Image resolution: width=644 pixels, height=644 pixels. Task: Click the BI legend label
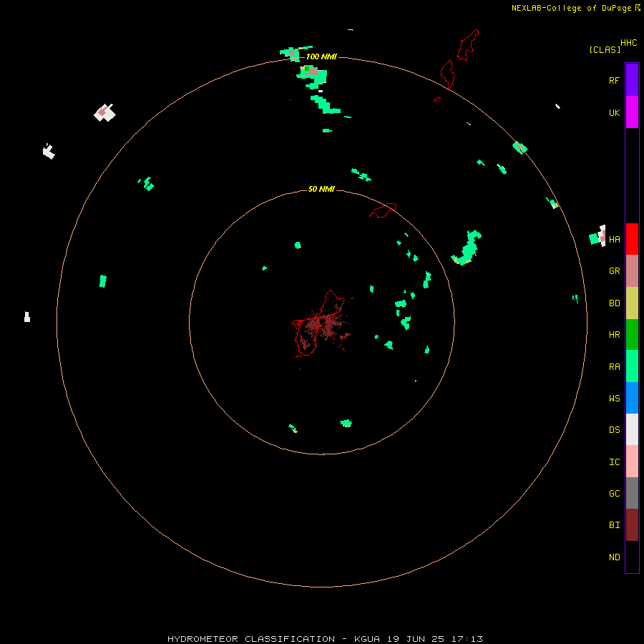point(614,525)
